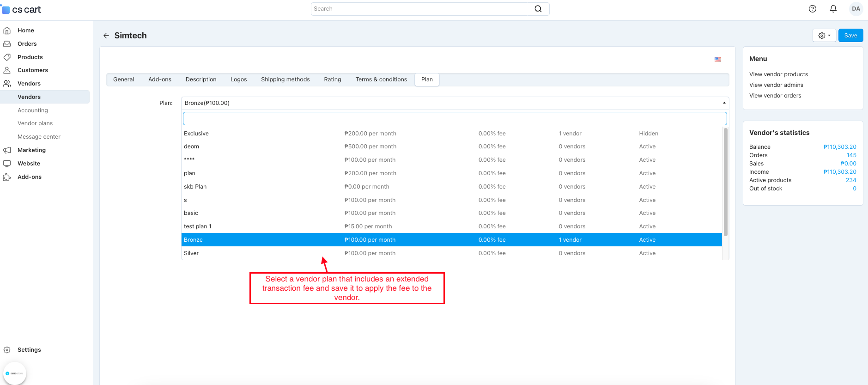
Task: Switch to the Terms & conditions tab
Action: tap(381, 79)
